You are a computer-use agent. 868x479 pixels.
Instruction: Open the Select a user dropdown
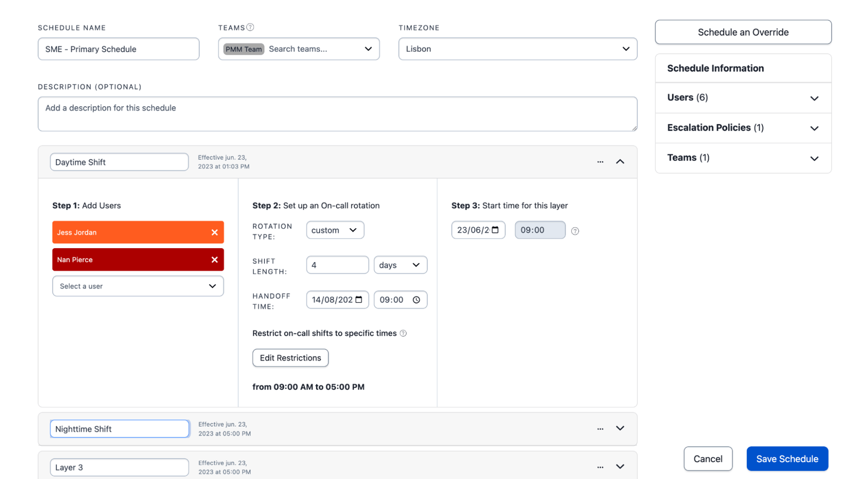pos(137,286)
